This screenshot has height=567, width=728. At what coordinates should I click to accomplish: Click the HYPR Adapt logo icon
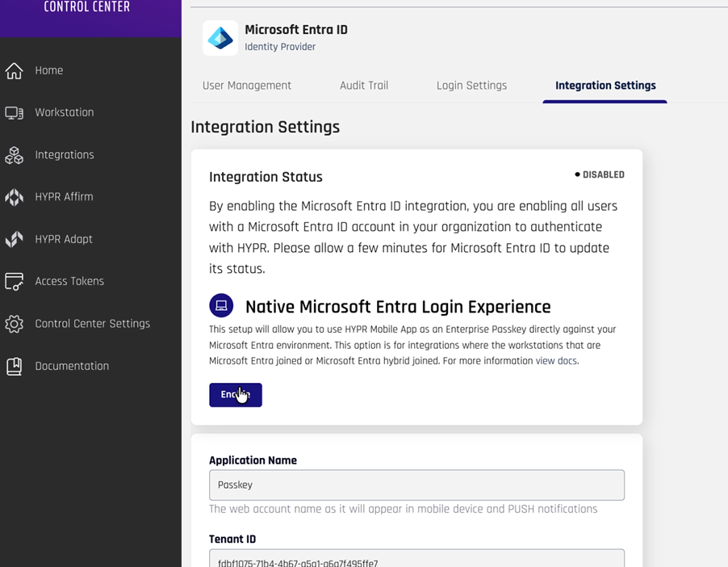(15, 239)
